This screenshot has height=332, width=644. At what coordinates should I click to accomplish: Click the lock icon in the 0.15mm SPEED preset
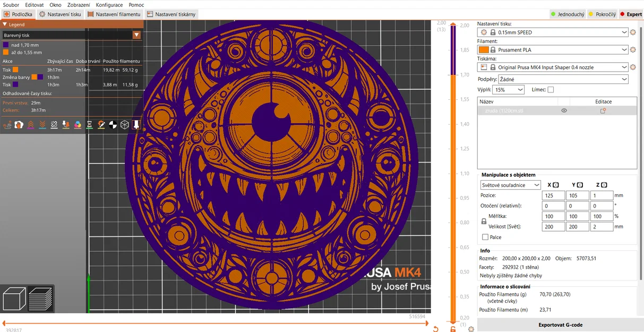tap(493, 32)
